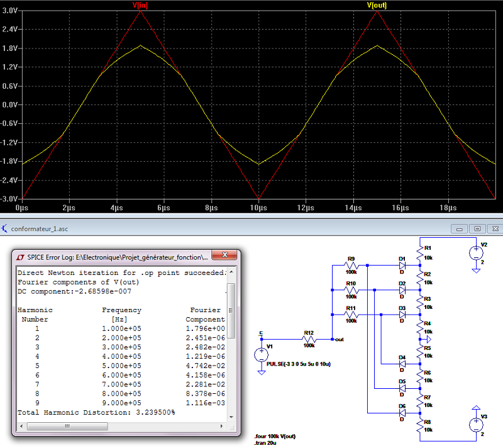Click the 2µs label on the time axis

click(x=69, y=208)
